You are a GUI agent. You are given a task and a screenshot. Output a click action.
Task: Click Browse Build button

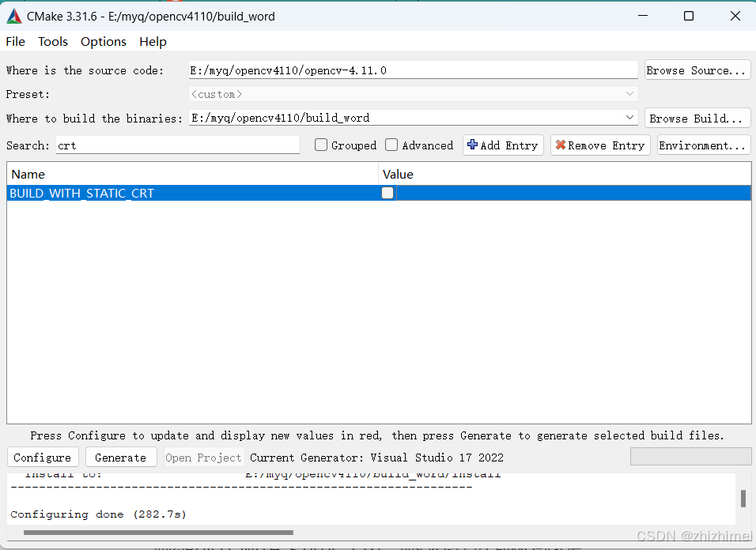tap(697, 119)
